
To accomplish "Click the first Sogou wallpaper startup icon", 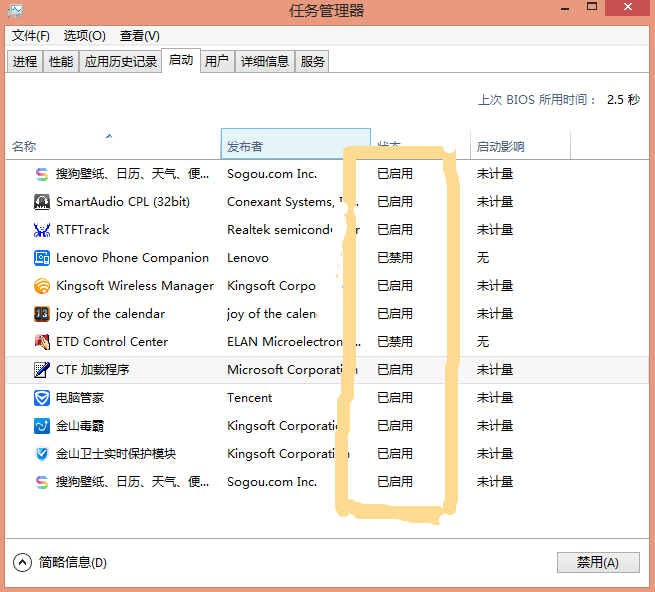I will point(42,174).
